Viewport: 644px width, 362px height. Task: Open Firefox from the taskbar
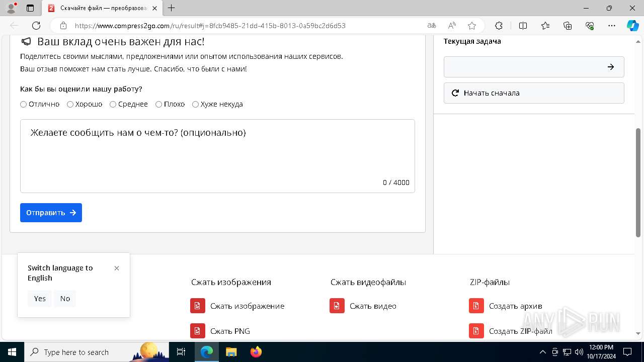256,352
